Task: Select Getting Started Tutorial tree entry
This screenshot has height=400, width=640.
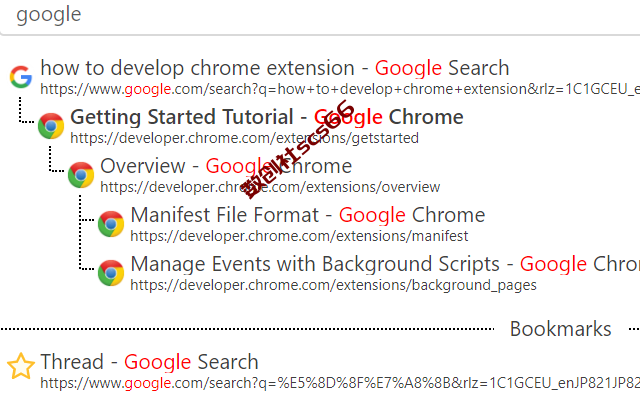Action: click(x=267, y=117)
